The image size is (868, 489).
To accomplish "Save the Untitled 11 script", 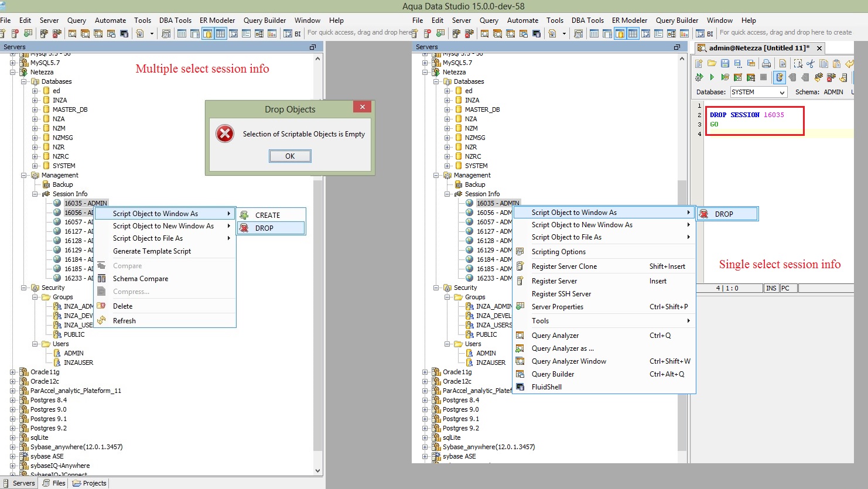I will 725,63.
